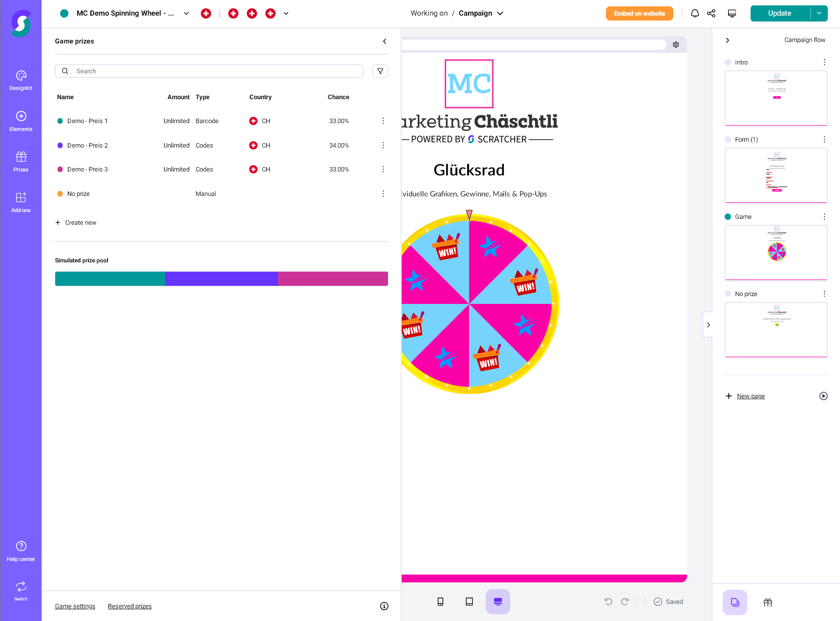Switch preview to tablet view
Viewport: 840px width, 621px height.
469,601
